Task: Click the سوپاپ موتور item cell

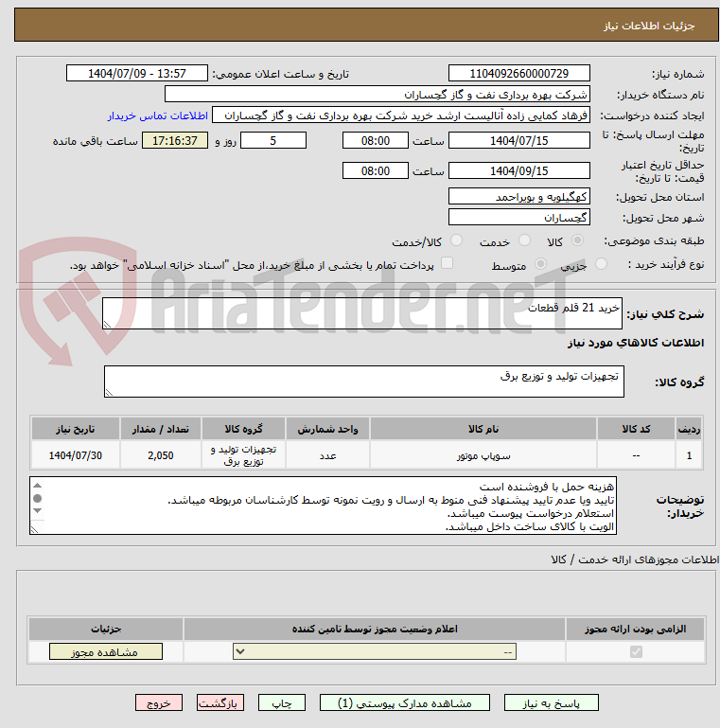Action: click(483, 455)
